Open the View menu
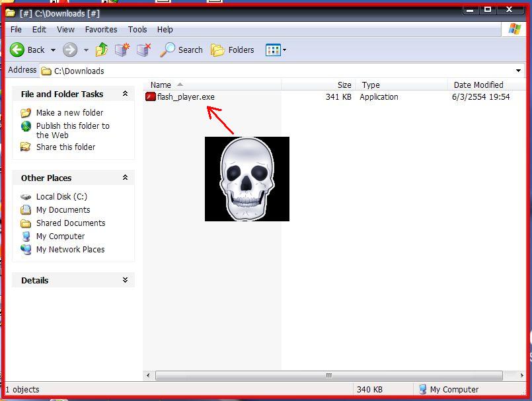This screenshot has width=532, height=401. [x=65, y=30]
